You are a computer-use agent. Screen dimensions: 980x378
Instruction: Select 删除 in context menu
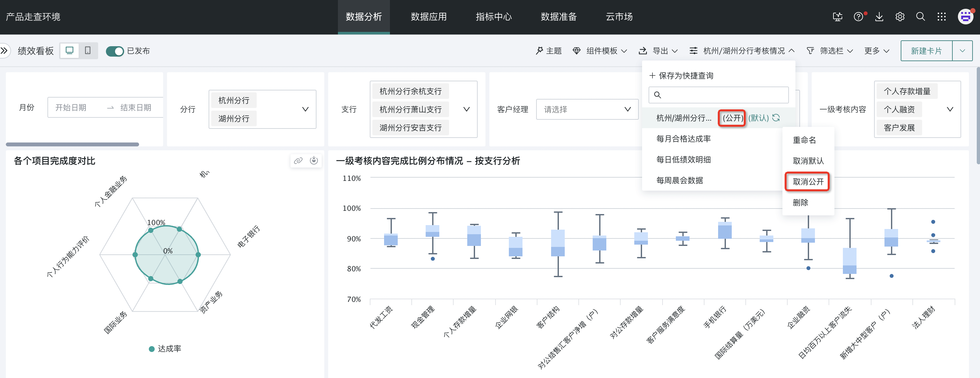(x=808, y=203)
